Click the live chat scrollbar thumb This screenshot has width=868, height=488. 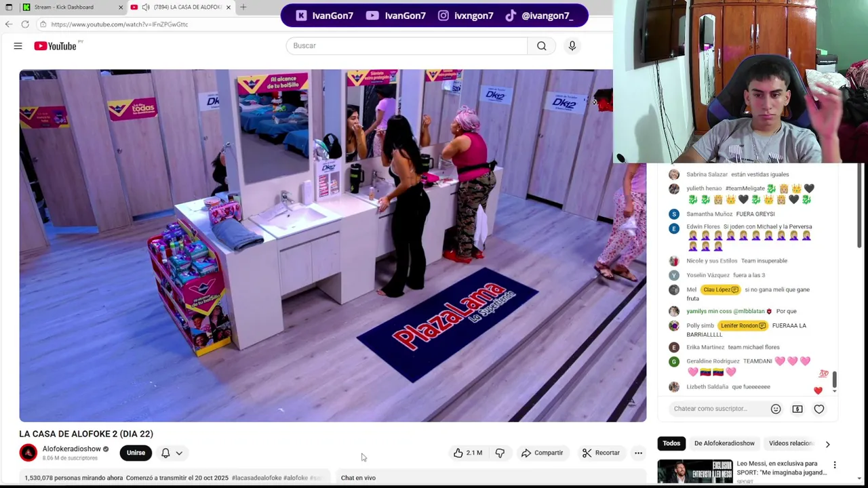click(834, 379)
